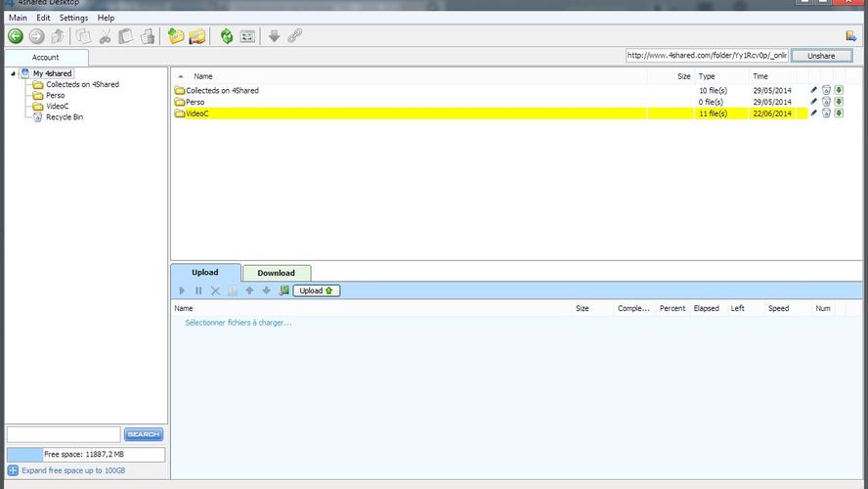Click the recycle bin icon on the Perso row

tap(827, 102)
